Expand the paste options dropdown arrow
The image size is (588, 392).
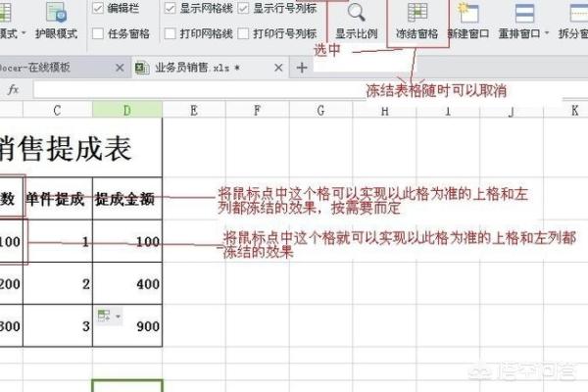click(118, 317)
